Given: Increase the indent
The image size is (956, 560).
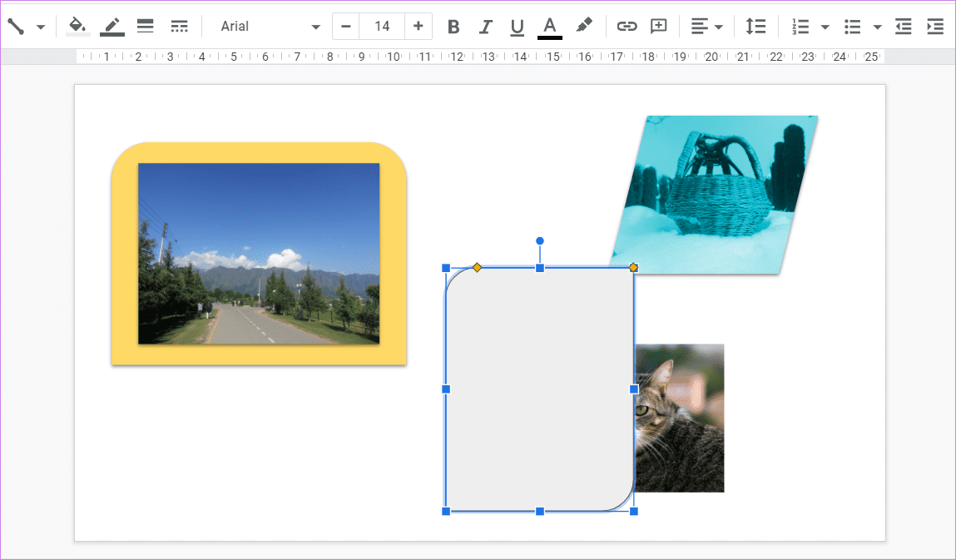Looking at the screenshot, I should click(934, 26).
